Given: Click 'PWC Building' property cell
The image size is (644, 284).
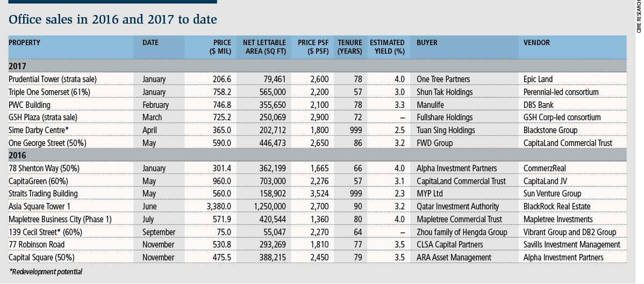Looking at the screenshot, I should pyautogui.click(x=29, y=105).
